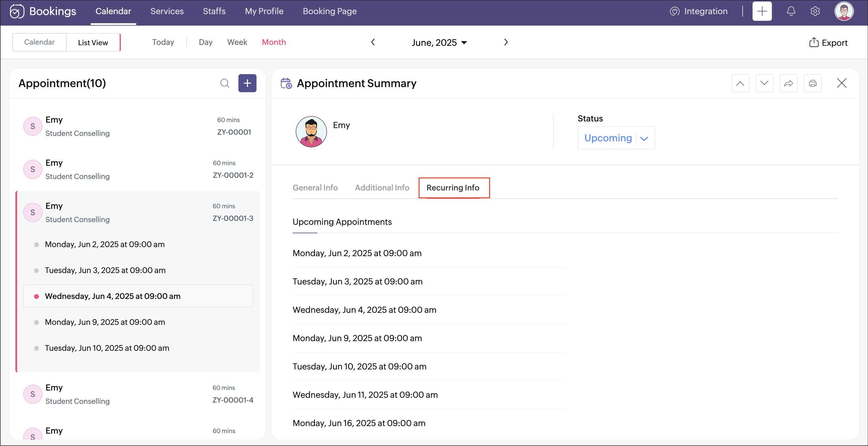This screenshot has width=868, height=446.
Task: Open the Staffs menu
Action: [214, 11]
